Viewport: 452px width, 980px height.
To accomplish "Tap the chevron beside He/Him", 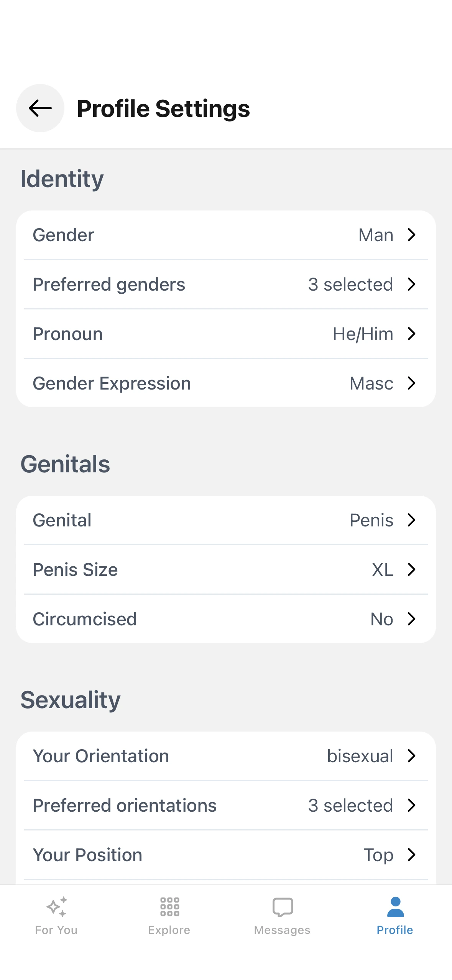I will [x=411, y=334].
